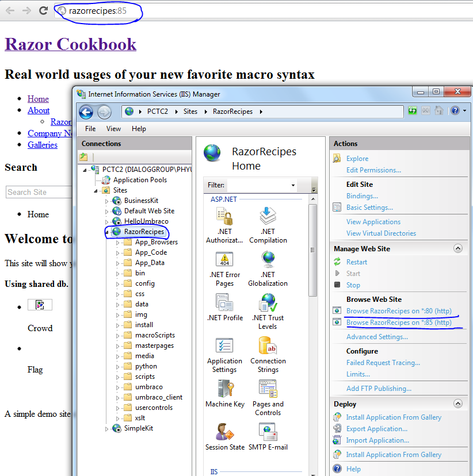
Task: Click the features list vertical scrollbar
Action: pyautogui.click(x=313, y=250)
